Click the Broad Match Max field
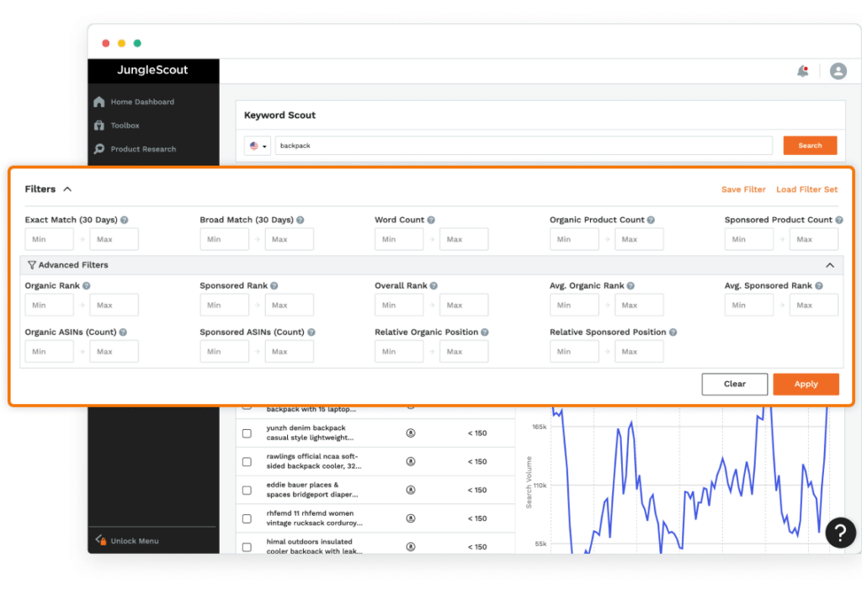The image size is (862, 616). (x=290, y=239)
